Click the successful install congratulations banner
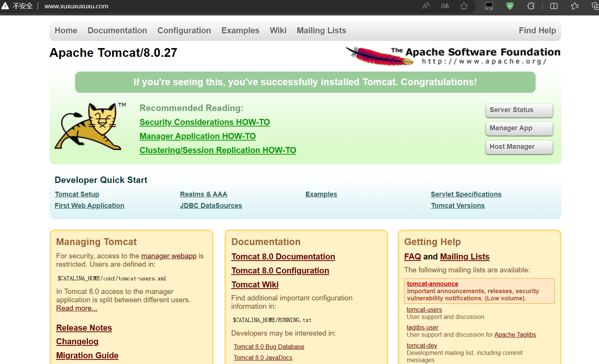 (305, 82)
